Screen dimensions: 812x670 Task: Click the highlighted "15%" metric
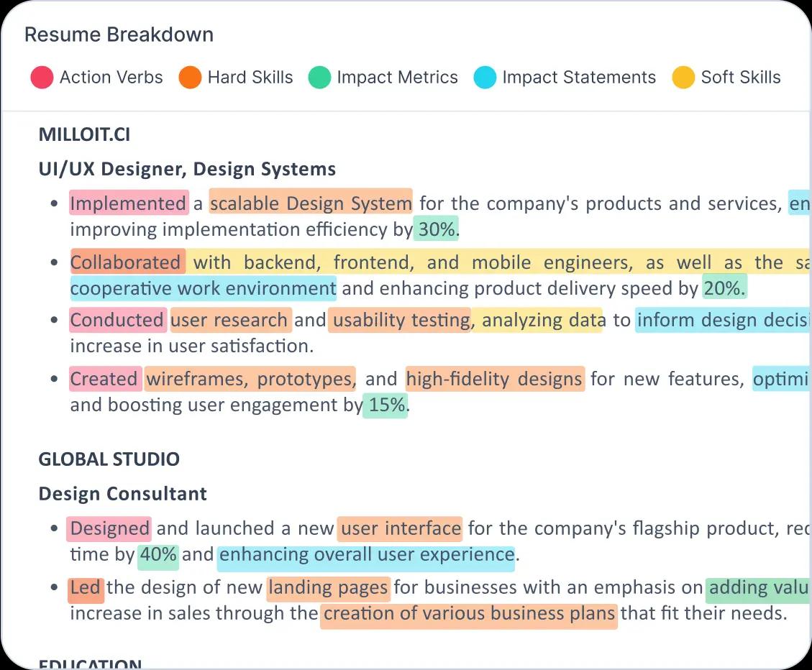tap(386, 405)
